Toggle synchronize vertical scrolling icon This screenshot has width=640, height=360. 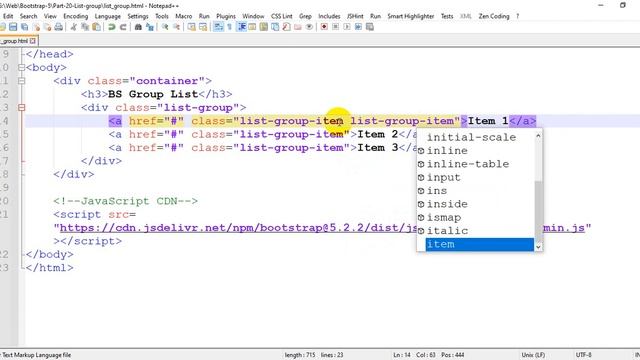click(x=191, y=27)
